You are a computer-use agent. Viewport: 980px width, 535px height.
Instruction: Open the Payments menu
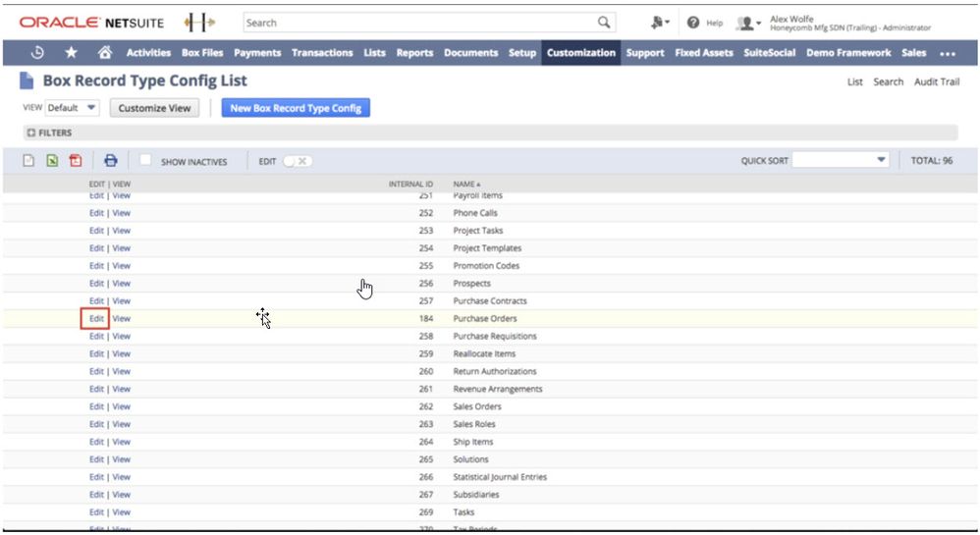257,53
